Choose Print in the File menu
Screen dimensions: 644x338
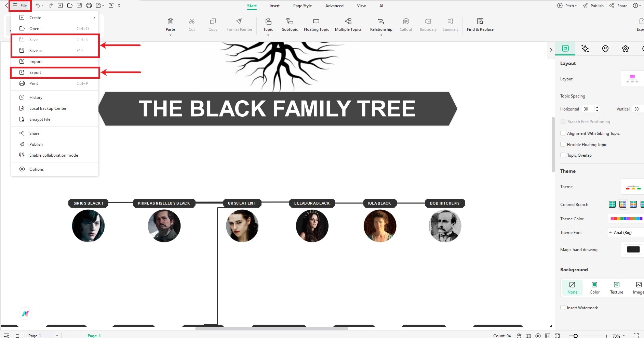pyautogui.click(x=55, y=83)
